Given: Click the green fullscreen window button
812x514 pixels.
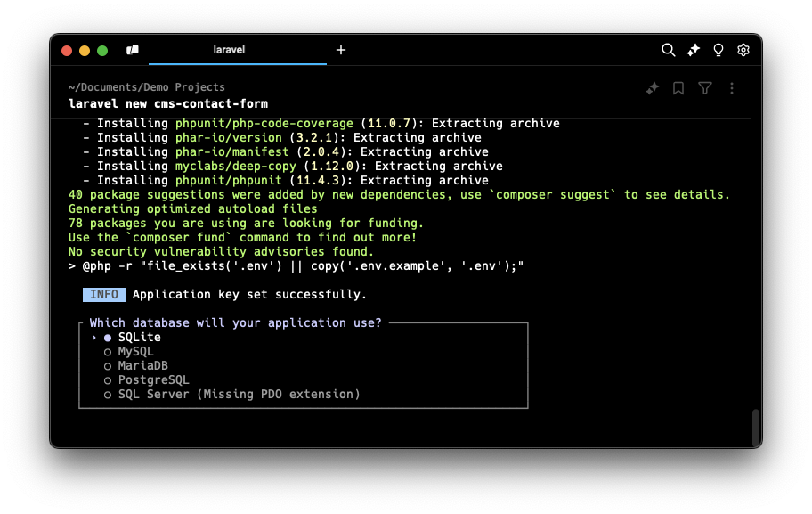Looking at the screenshot, I should pos(102,51).
